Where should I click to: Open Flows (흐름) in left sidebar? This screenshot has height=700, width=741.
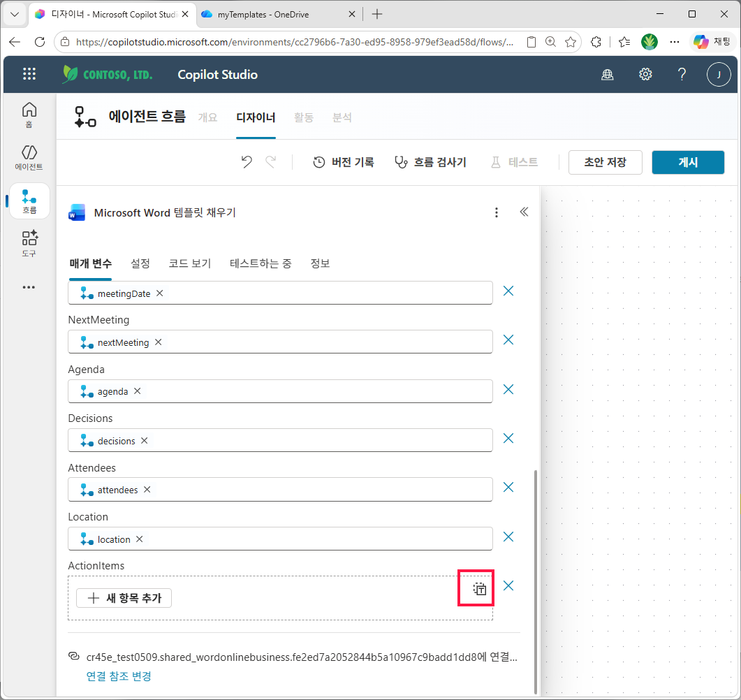point(29,201)
